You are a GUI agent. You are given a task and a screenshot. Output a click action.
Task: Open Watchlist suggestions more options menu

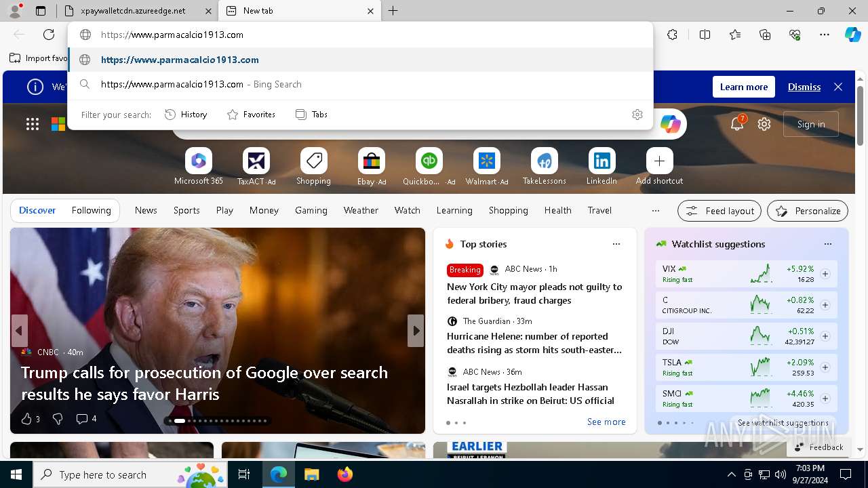(828, 244)
